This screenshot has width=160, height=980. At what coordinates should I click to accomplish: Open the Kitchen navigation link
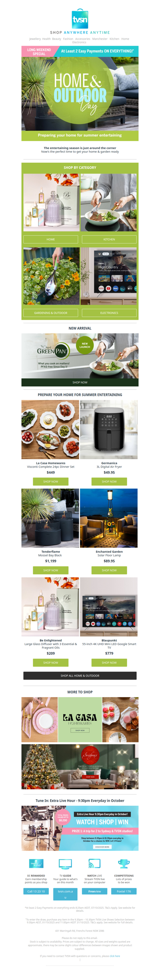(x=114, y=39)
